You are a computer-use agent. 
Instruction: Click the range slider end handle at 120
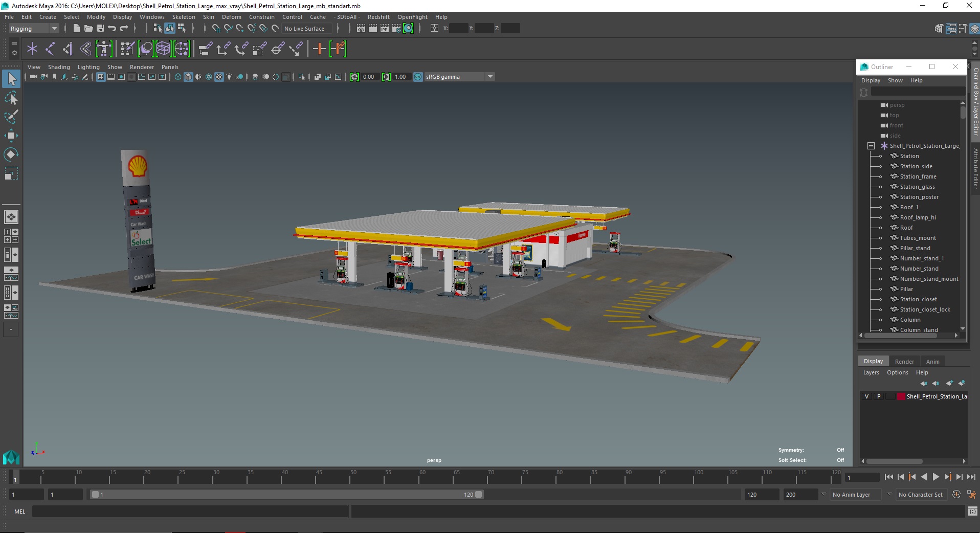479,495
